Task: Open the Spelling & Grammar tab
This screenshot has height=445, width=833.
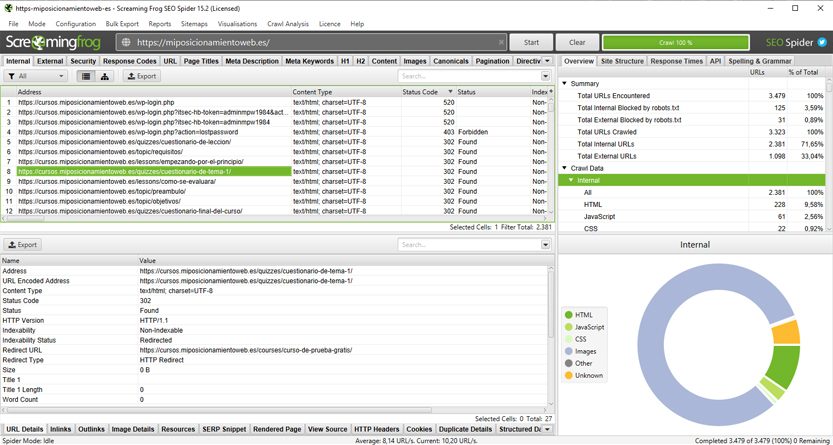Action: coord(760,61)
